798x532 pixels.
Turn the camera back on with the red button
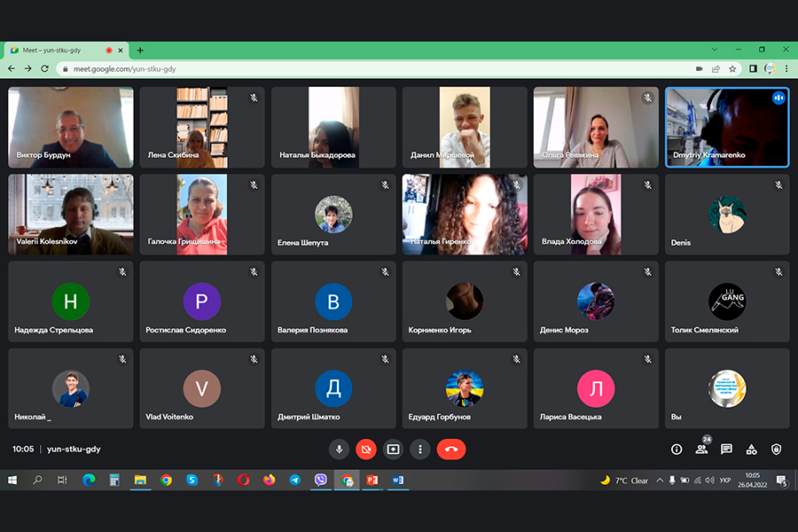click(366, 449)
